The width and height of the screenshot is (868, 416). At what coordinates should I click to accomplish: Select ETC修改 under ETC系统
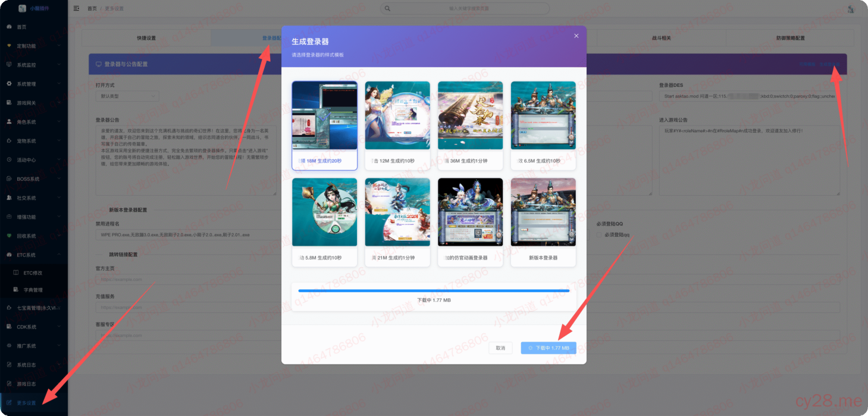(34, 274)
